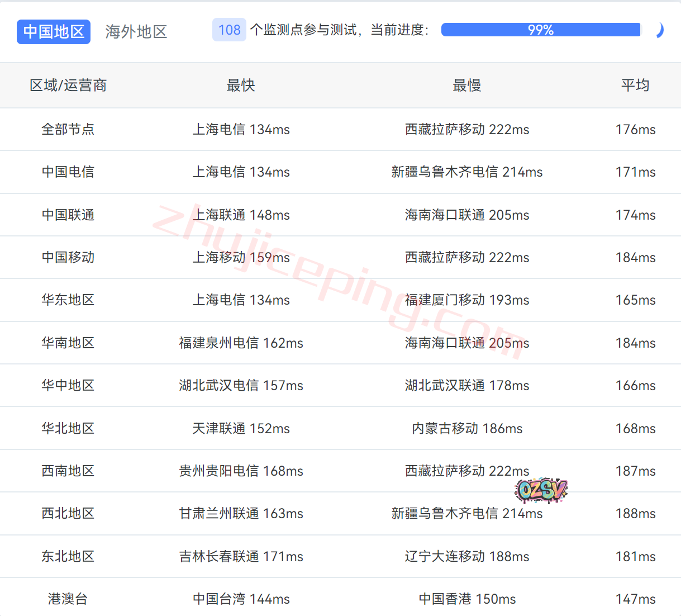The image size is (681, 616).
Task: Switch to the 海外地区 tab
Action: click(136, 32)
